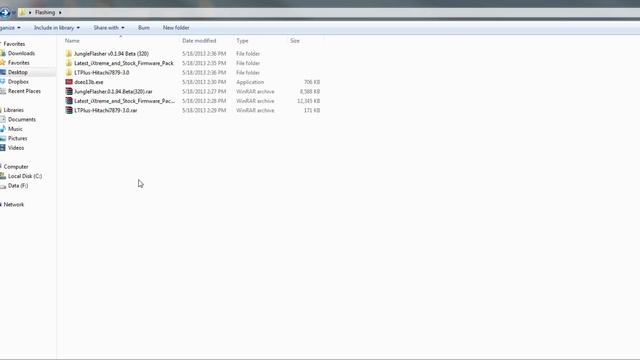Screen dimensions: 640x360
Task: Select folder name JungleFlasher v0.1.94 Beta (320)
Action: [111, 54]
